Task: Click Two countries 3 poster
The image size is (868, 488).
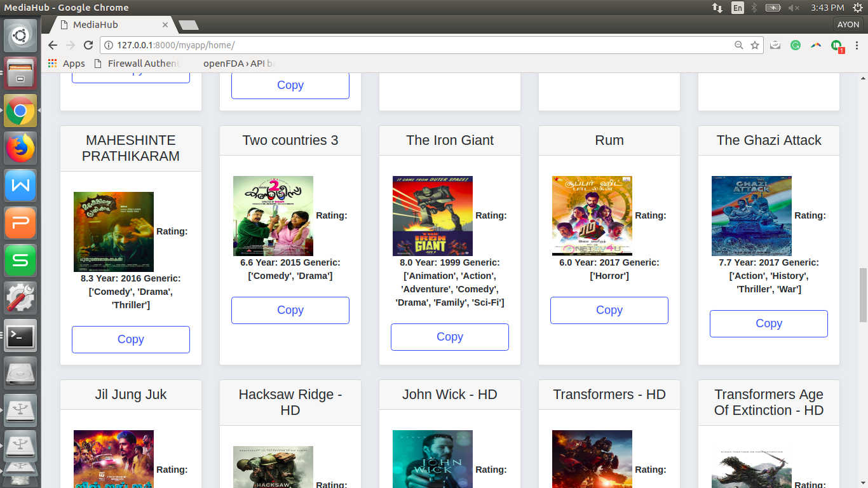Action: coord(273,216)
